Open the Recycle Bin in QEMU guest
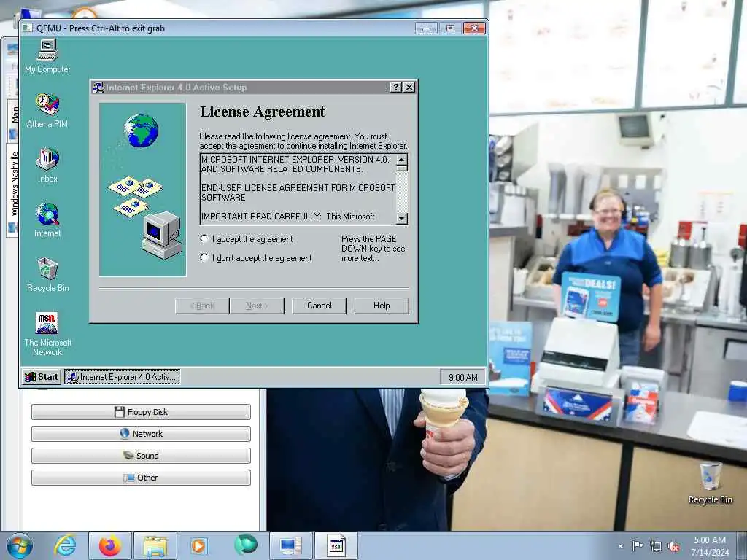Screen dimensions: 747x560 [x=47, y=274]
